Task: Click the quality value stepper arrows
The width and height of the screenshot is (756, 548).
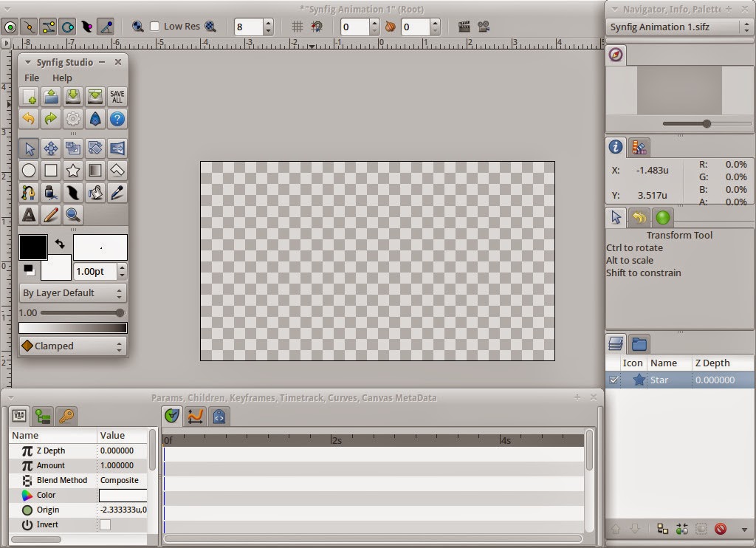Action: [x=269, y=27]
